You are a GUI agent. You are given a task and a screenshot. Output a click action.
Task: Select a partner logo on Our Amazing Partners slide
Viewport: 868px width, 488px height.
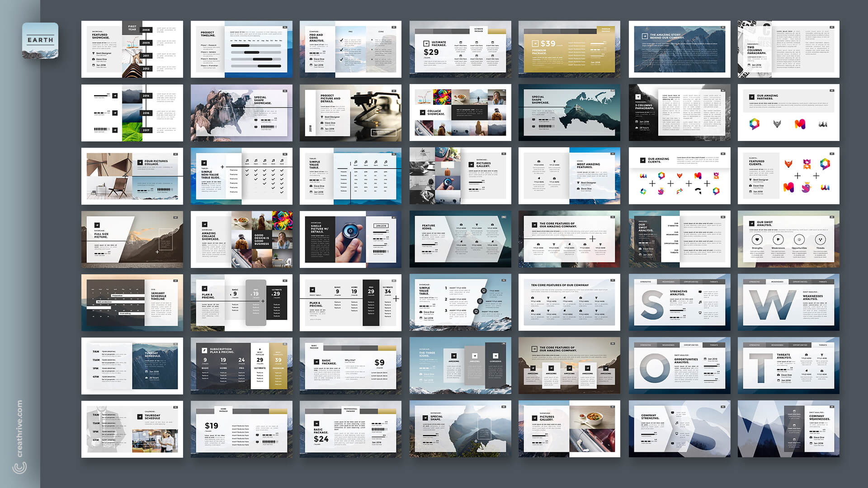[755, 124]
